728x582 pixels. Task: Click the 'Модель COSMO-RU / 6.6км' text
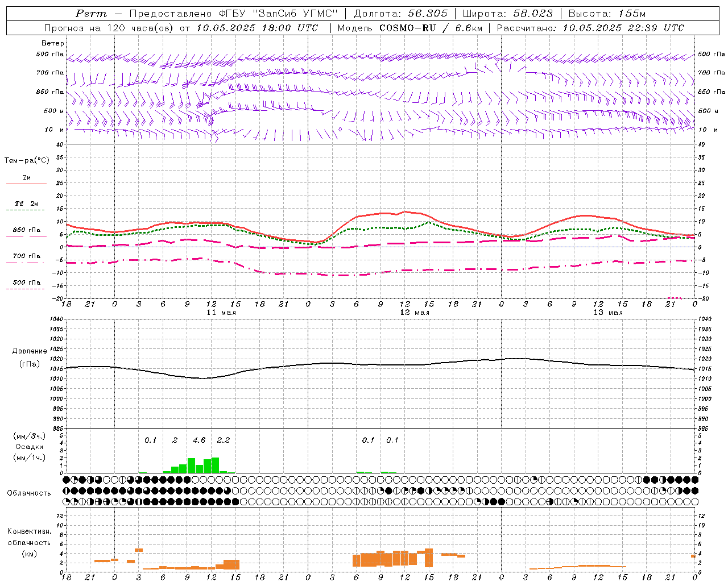pyautogui.click(x=409, y=28)
